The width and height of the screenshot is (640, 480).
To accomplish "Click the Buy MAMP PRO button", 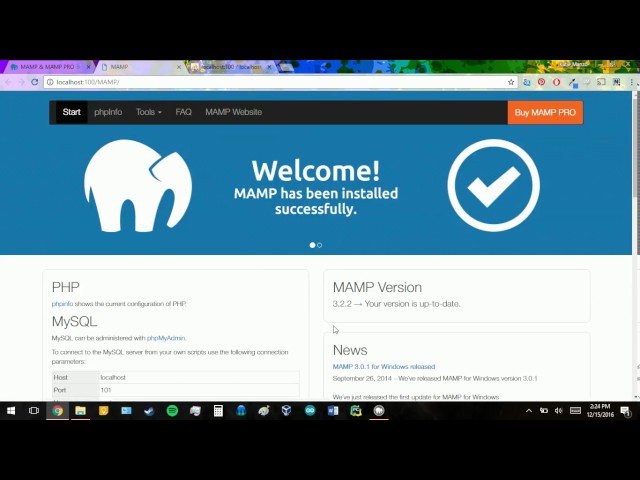I will tap(545, 112).
